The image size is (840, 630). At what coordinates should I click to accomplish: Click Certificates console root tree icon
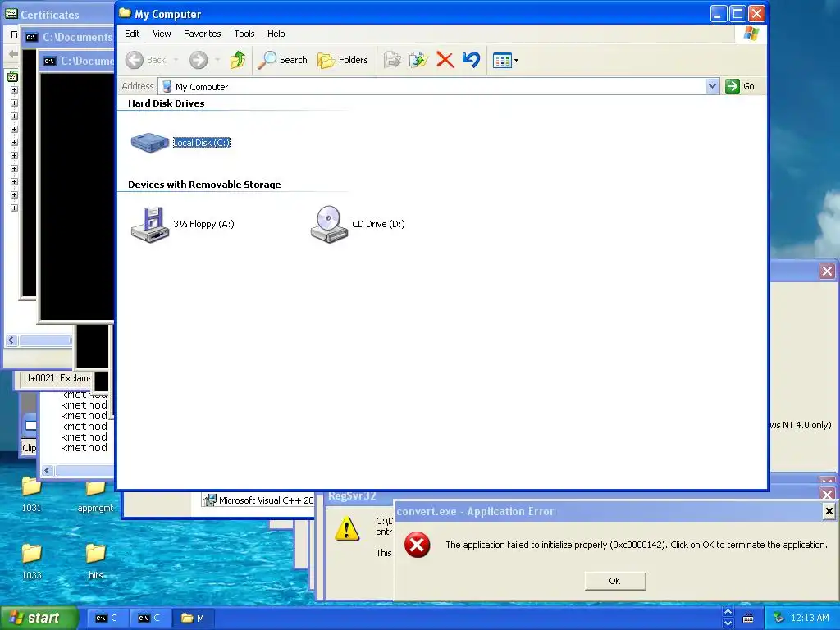[x=12, y=77]
